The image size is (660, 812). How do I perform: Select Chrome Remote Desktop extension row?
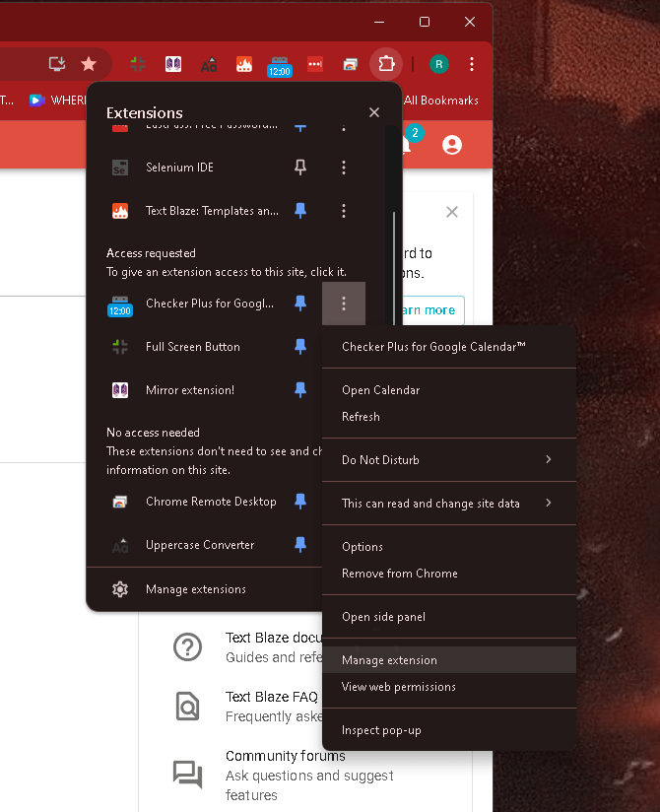click(211, 502)
